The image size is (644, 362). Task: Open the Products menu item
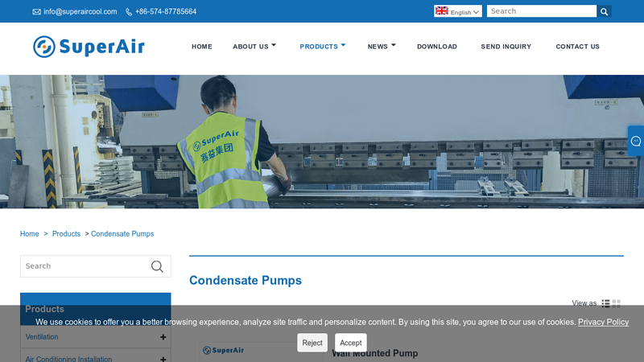(319, 47)
